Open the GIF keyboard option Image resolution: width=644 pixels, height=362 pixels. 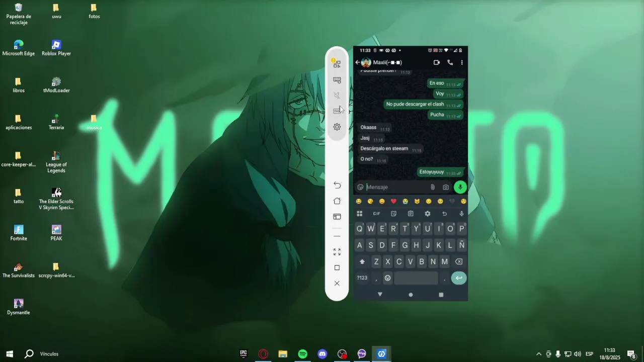pos(376,214)
